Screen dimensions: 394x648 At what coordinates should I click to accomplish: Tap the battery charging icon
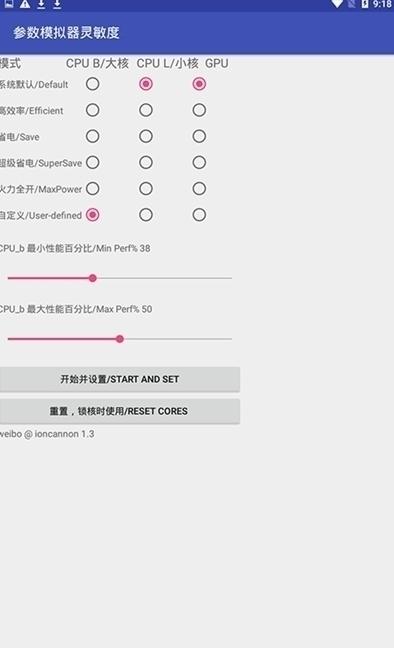[365, 4]
